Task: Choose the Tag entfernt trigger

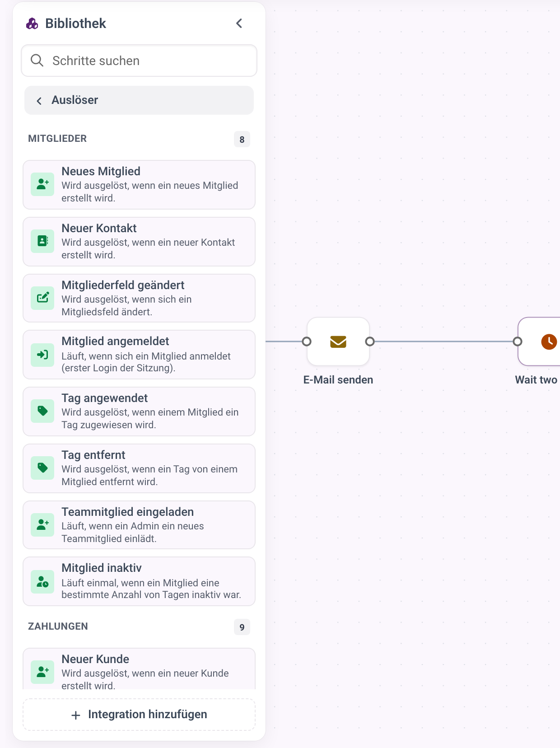Action: coord(139,468)
